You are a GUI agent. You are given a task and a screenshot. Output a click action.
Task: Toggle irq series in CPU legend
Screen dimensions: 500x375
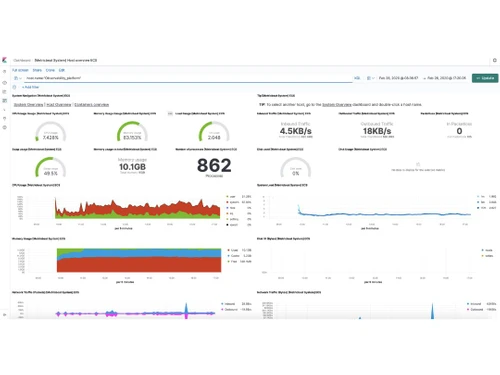click(x=232, y=214)
